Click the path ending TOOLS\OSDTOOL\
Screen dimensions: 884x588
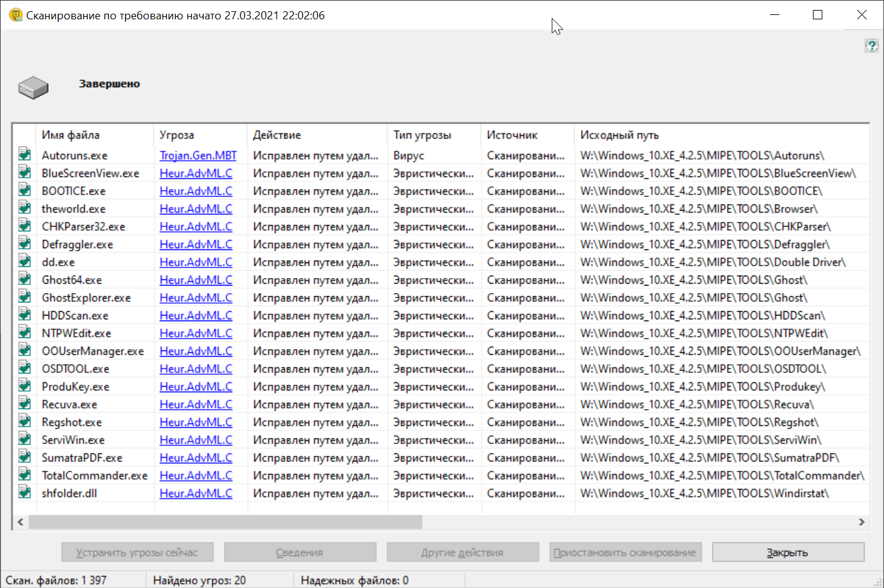pos(703,369)
